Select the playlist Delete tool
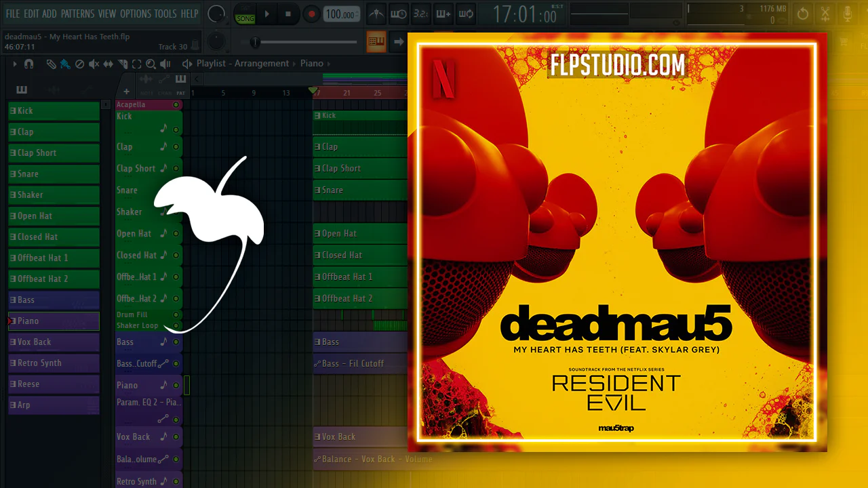Image resolution: width=868 pixels, height=488 pixels. point(79,64)
